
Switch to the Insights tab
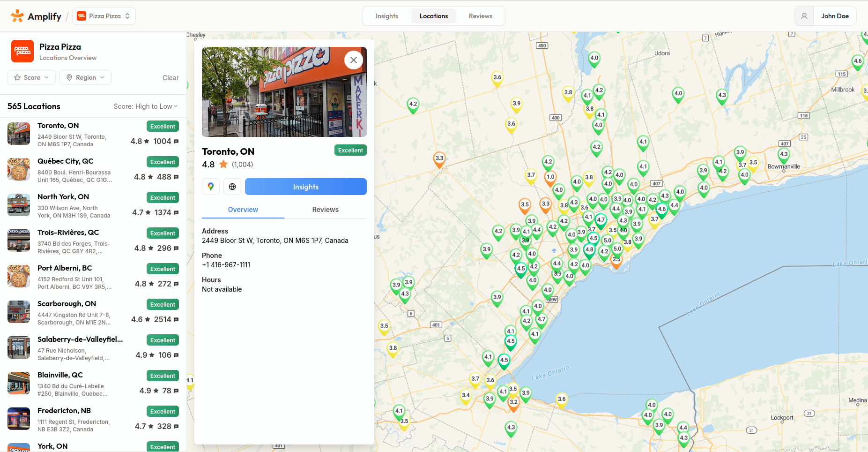click(387, 16)
